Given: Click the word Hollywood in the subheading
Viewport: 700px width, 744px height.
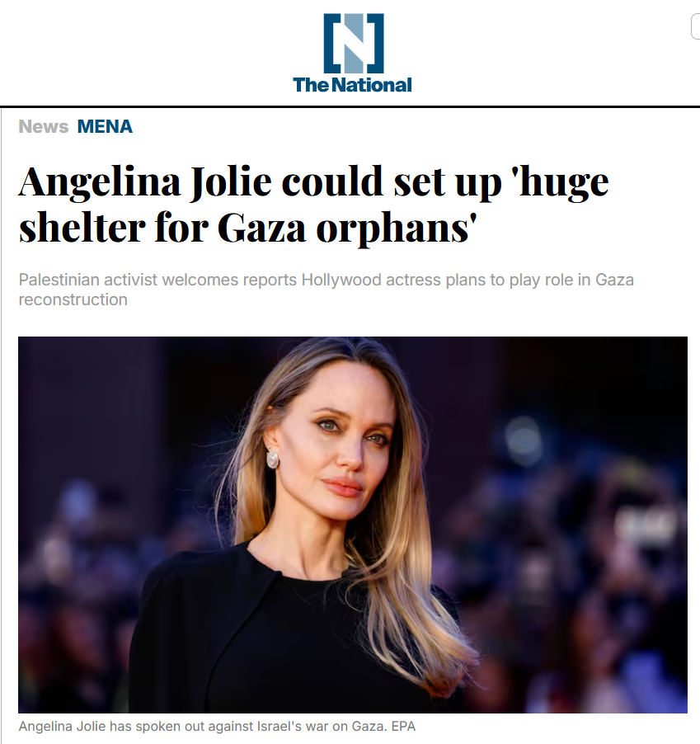Looking at the screenshot, I should (x=341, y=280).
